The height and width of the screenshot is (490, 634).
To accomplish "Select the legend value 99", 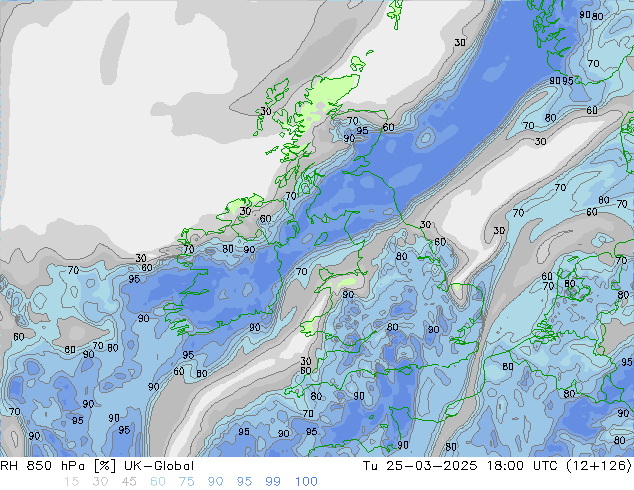I will tap(273, 482).
